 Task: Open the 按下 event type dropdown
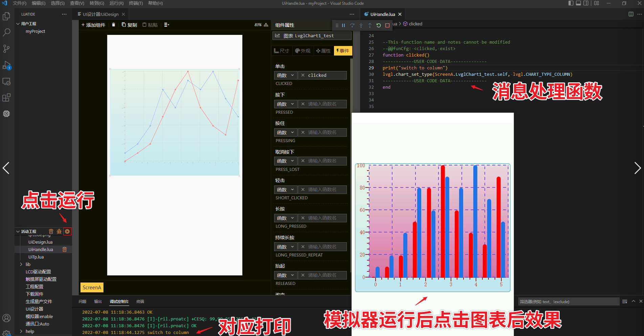[x=286, y=104]
